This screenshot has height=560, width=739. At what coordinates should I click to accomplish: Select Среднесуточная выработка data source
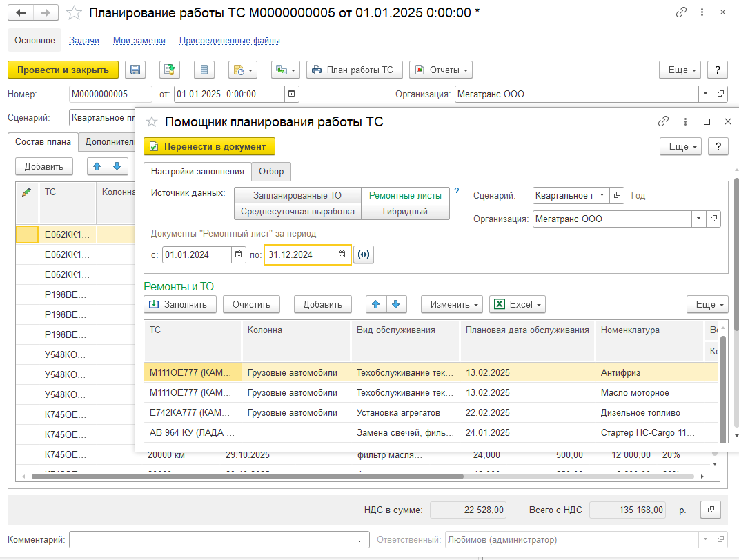297,212
